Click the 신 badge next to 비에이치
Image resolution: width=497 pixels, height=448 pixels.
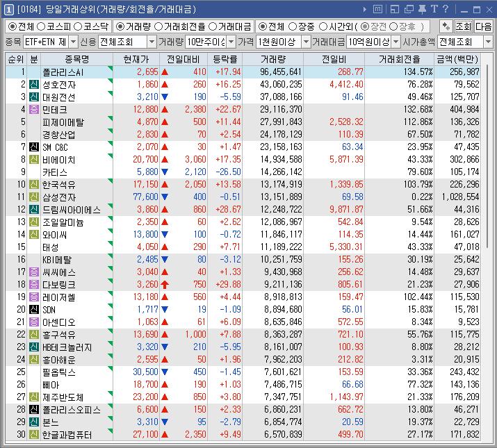click(34, 159)
